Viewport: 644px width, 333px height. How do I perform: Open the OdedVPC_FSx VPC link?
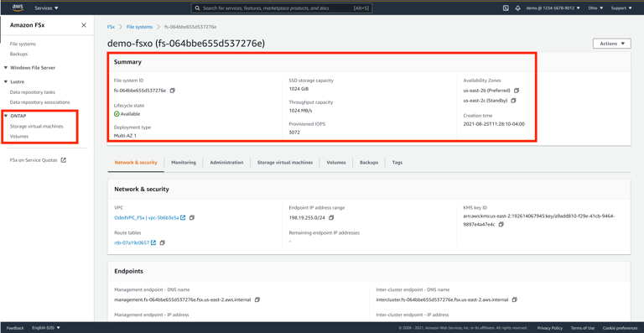[x=146, y=217]
